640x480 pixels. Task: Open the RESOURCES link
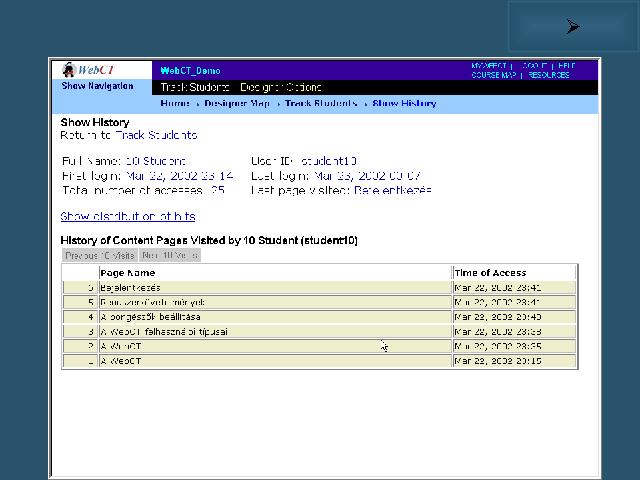point(549,75)
